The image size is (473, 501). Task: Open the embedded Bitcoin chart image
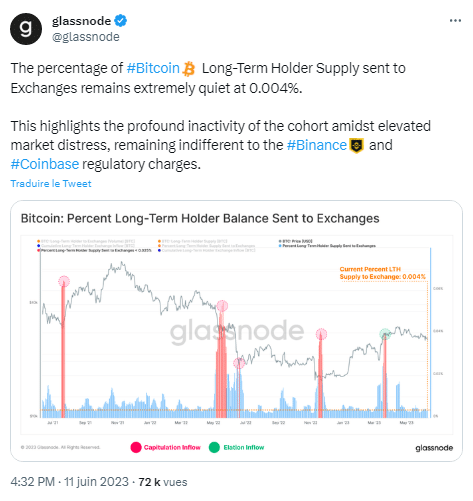(236, 331)
